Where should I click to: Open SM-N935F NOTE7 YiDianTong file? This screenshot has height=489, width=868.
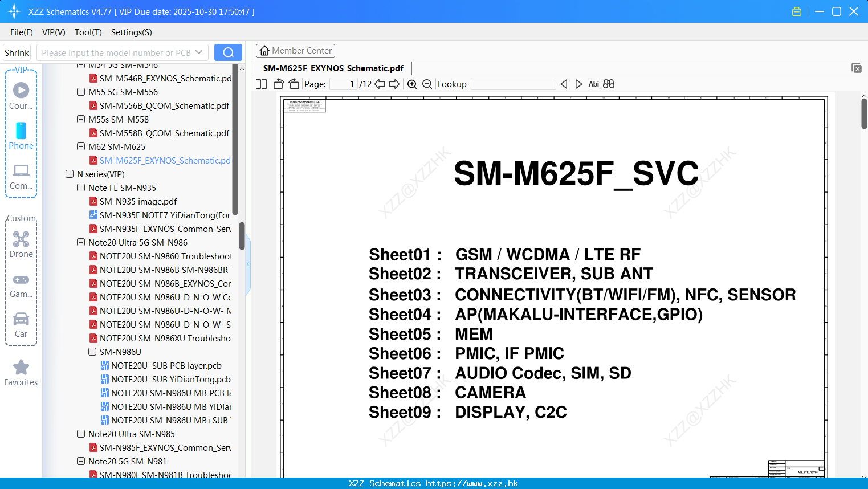click(160, 215)
